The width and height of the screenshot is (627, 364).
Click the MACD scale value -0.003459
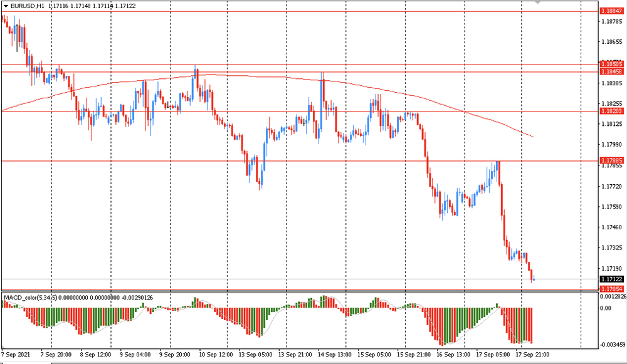coord(613,345)
